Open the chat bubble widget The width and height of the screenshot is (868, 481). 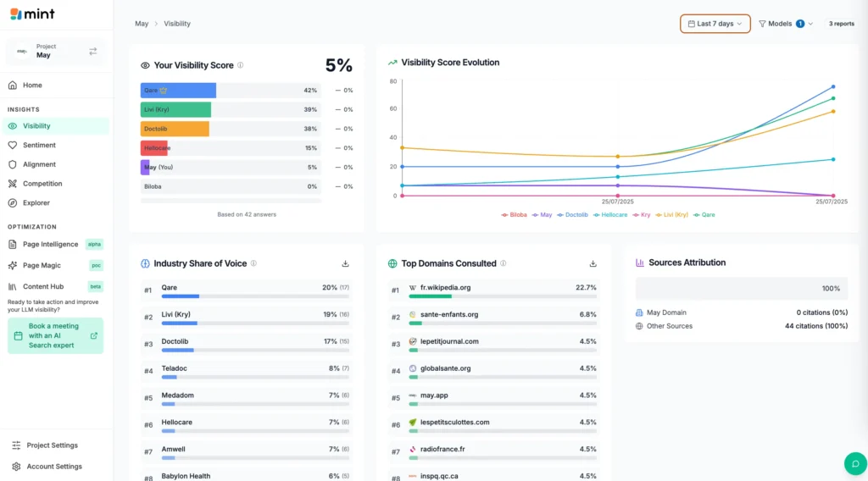click(x=854, y=463)
